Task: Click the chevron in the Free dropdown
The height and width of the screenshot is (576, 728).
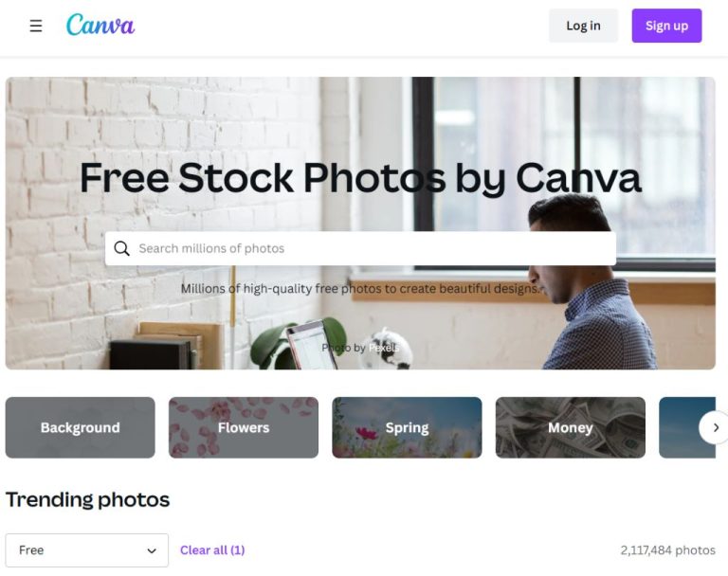Action: tap(152, 551)
